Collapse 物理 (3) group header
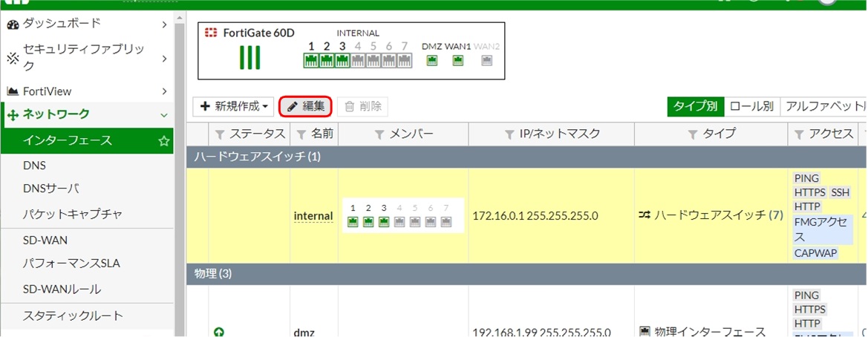Image resolution: width=868 pixels, height=337 pixels. (x=527, y=273)
